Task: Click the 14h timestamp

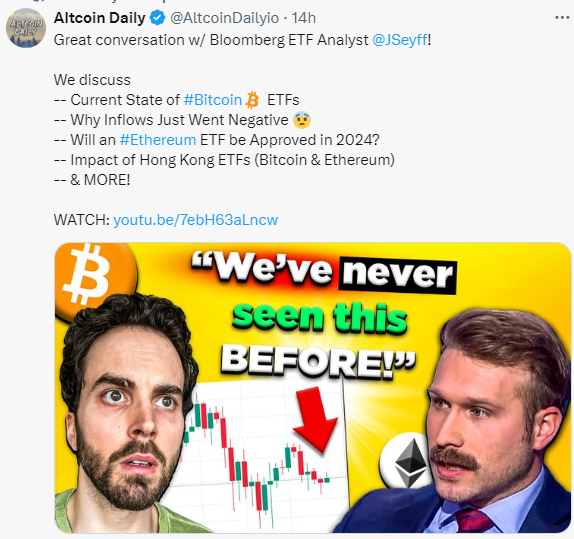Action: click(303, 18)
